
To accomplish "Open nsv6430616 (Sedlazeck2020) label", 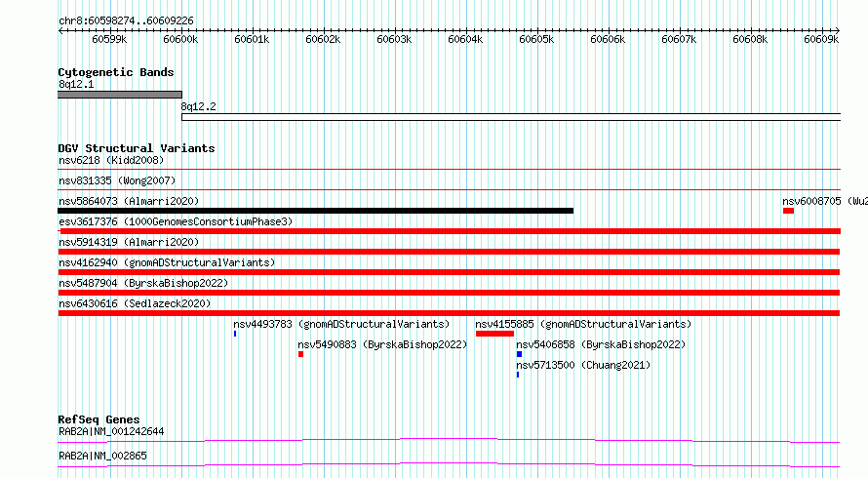I will click(x=135, y=303).
